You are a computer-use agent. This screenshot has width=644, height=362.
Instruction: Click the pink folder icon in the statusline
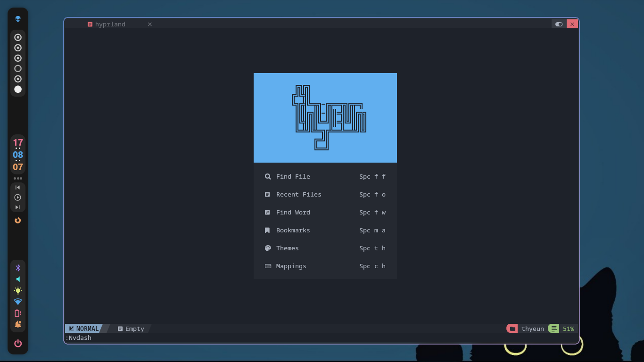[x=512, y=329]
